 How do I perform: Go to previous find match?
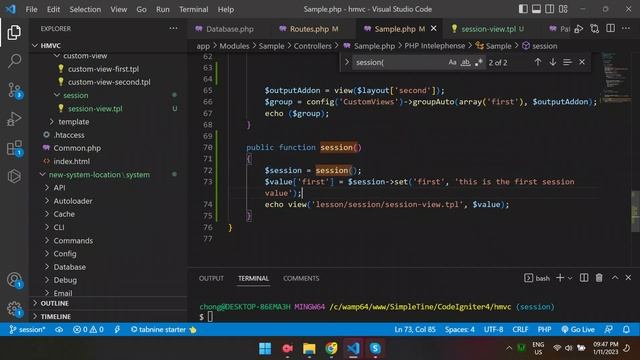point(538,62)
